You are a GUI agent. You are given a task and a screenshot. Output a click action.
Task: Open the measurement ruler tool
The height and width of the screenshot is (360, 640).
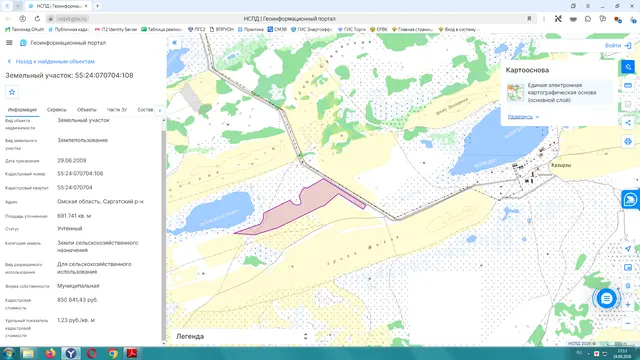[x=628, y=86]
